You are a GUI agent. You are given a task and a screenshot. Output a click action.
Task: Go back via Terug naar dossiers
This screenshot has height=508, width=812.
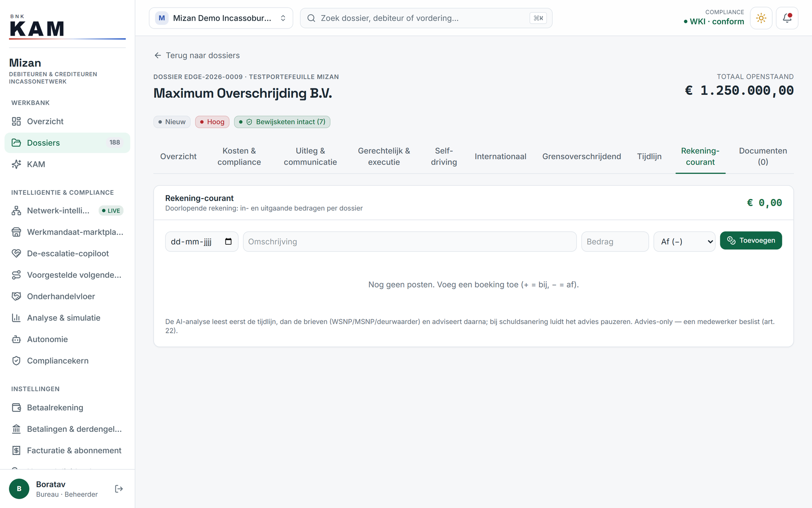(x=197, y=55)
